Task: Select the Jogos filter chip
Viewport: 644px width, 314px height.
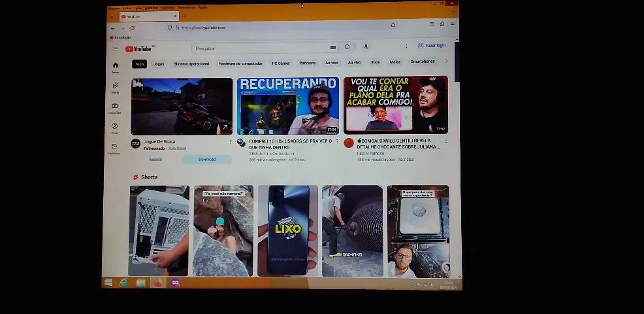Action: pyautogui.click(x=159, y=64)
